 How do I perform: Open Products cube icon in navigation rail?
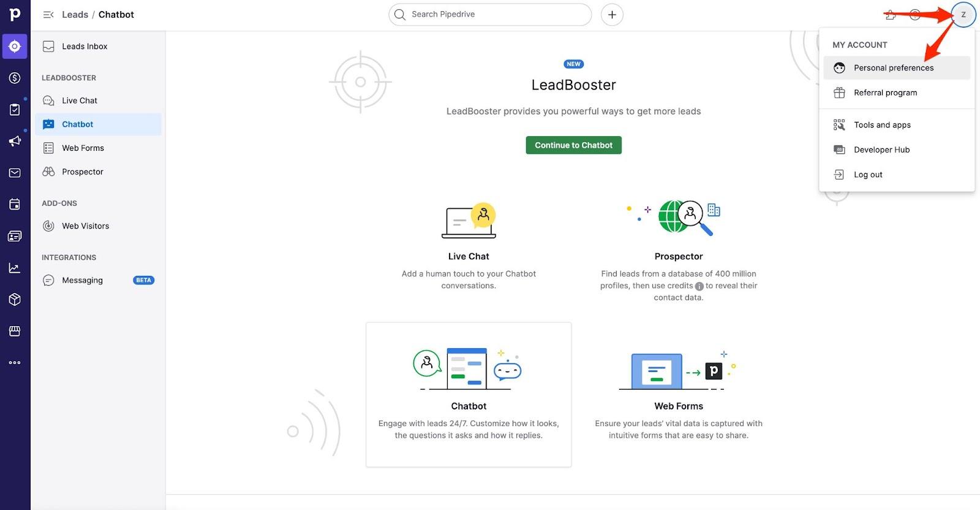[15, 299]
